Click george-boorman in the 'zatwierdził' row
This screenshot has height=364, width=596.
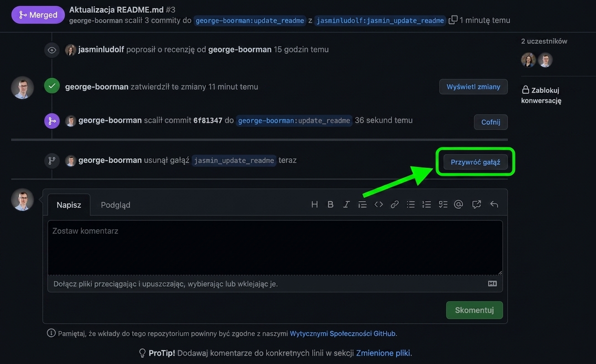97,86
